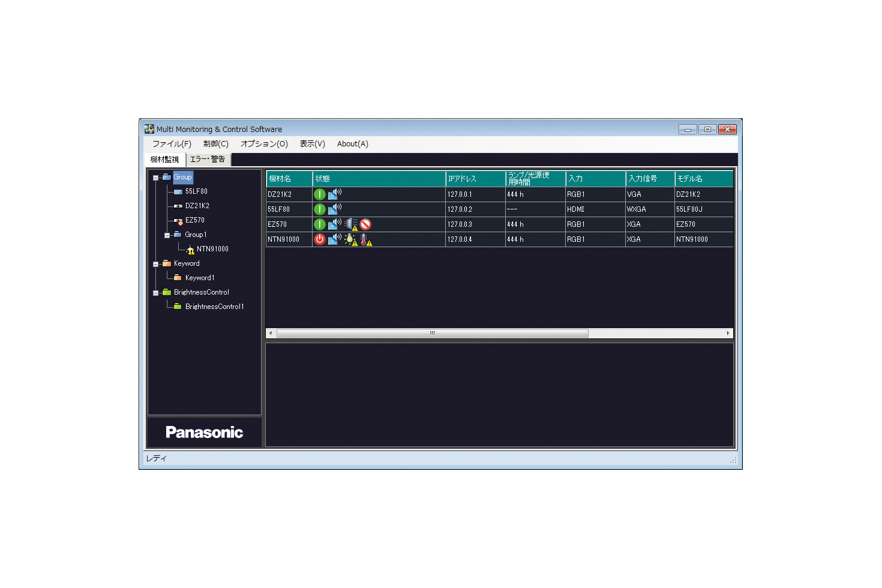882x588 pixels.
Task: Select EZ570 in the device tree
Action: click(195, 220)
